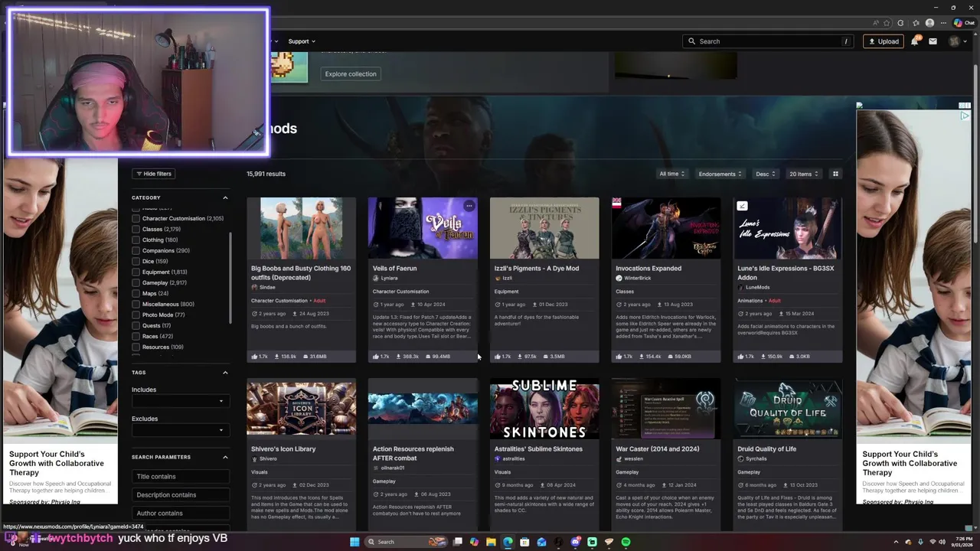The image size is (980, 551).
Task: Click the browser refresh icon
Action: (x=900, y=23)
